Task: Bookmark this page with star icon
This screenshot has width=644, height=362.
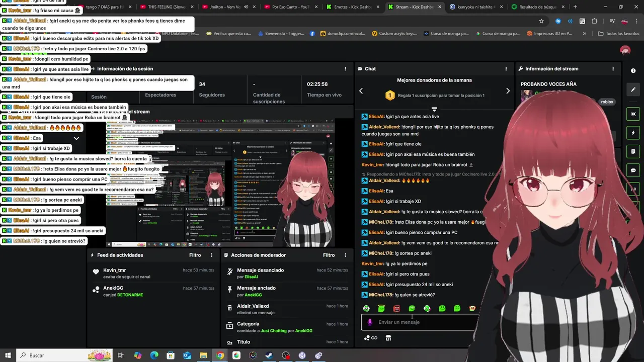Action: pyautogui.click(x=541, y=21)
